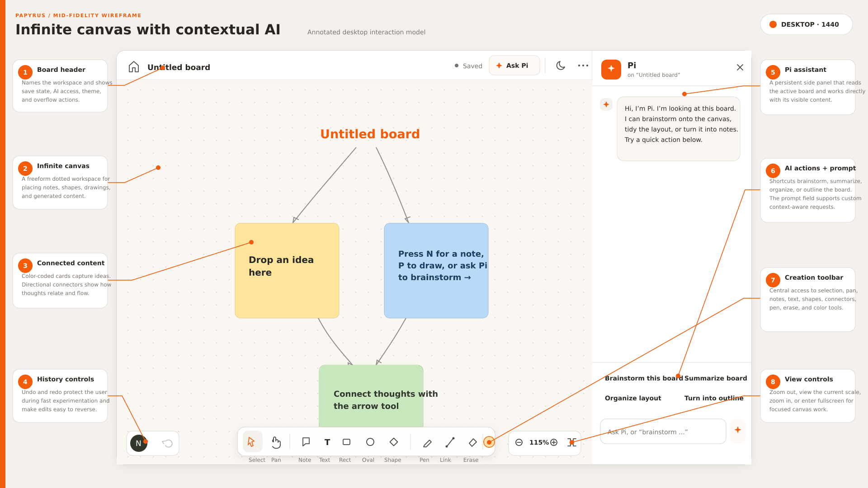Click the N circular badge bottom-left
Image resolution: width=868 pixels, height=488 pixels.
138,443
